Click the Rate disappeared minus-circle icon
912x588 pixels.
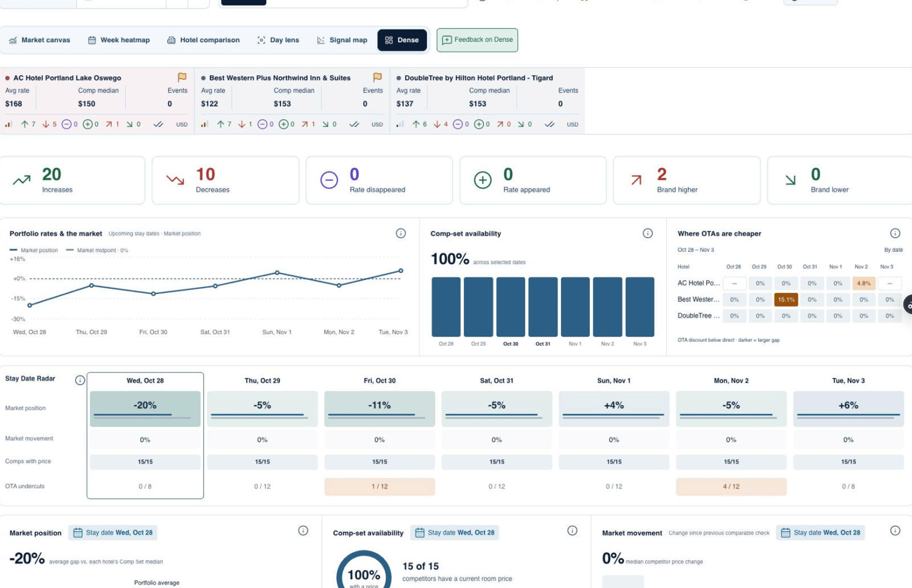coord(329,180)
